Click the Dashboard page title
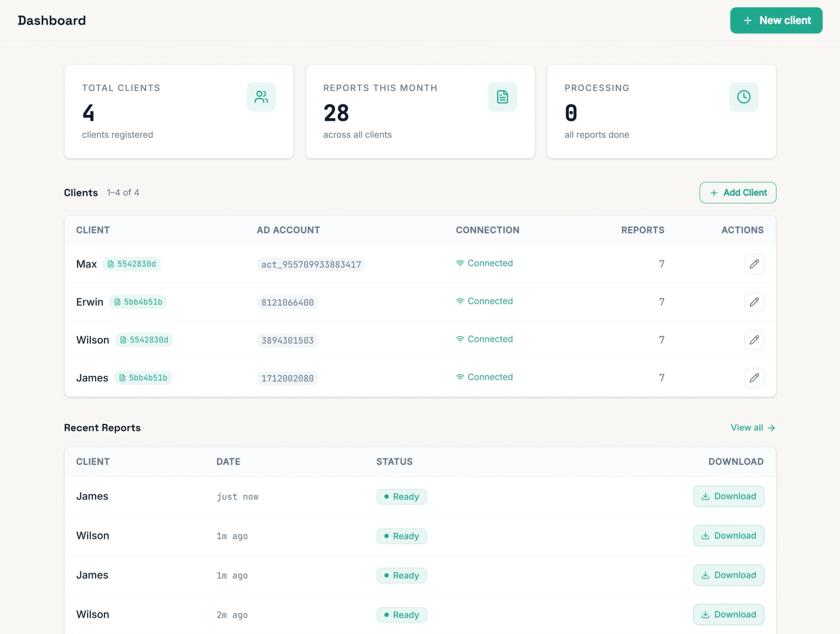This screenshot has height=634, width=840. [x=51, y=20]
